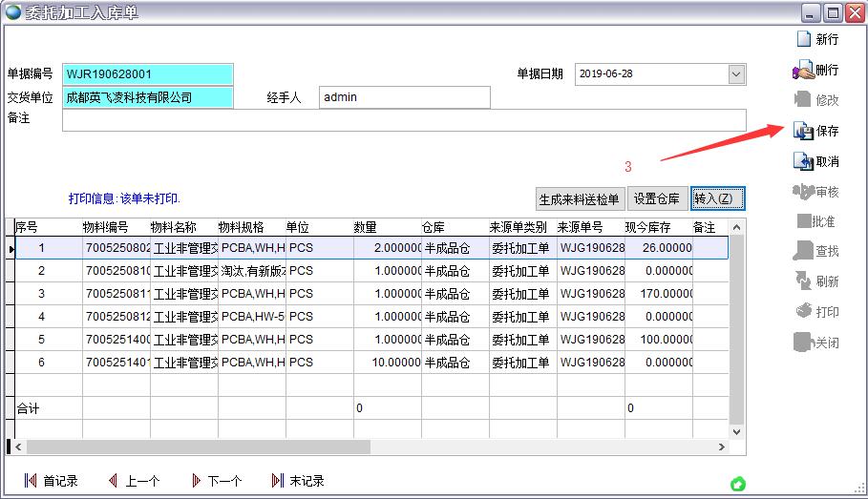Image resolution: width=868 pixels, height=499 pixels.
Task: Click the 经手人 field containing admin
Action: pyautogui.click(x=404, y=97)
